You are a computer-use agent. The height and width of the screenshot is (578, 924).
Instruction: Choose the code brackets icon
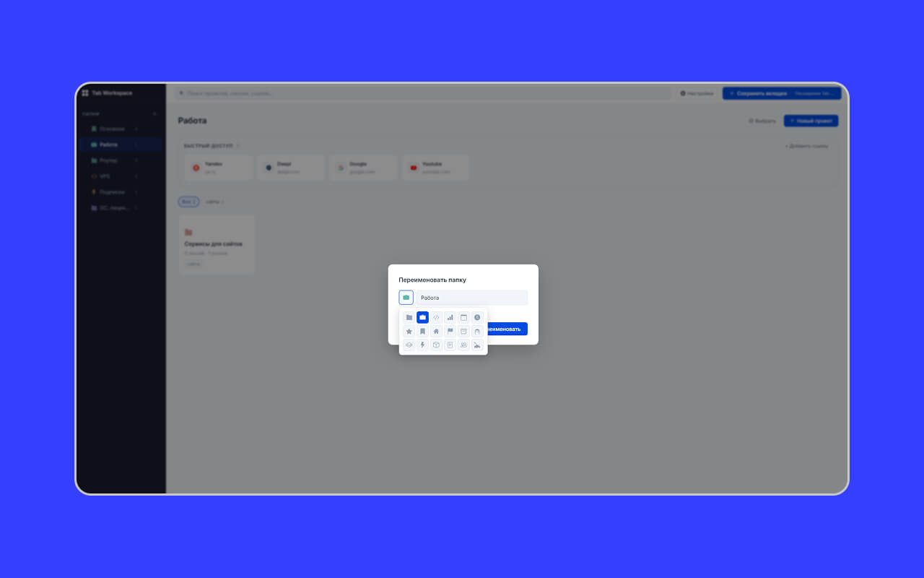pyautogui.click(x=436, y=317)
